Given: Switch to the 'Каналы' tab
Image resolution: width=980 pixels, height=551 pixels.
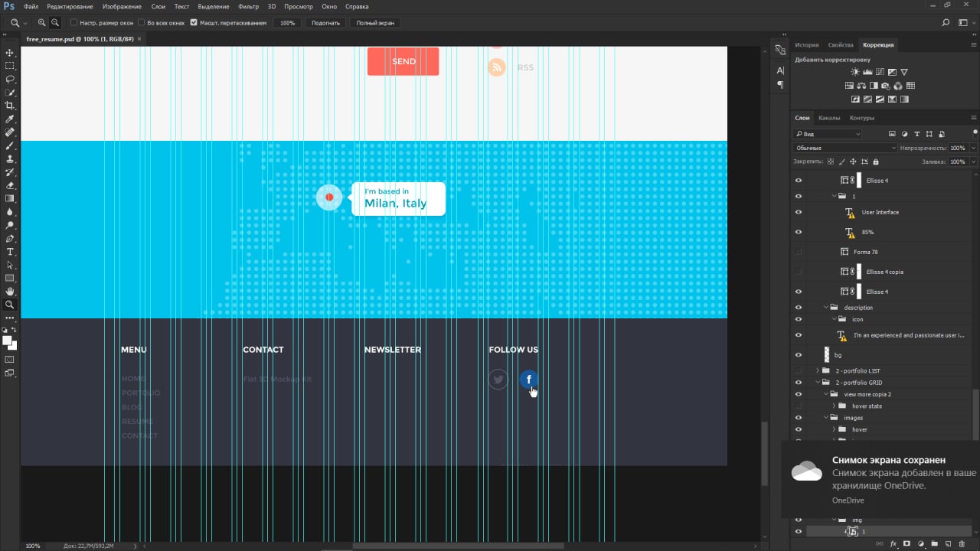Looking at the screenshot, I should point(829,118).
